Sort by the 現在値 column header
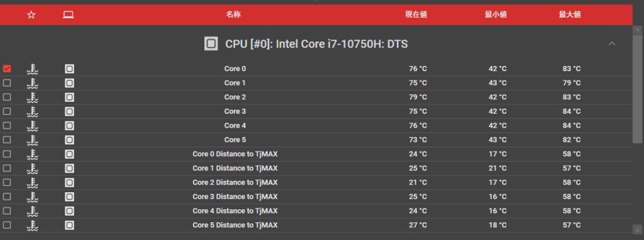Viewport: 644px width, 240px height. pyautogui.click(x=416, y=14)
